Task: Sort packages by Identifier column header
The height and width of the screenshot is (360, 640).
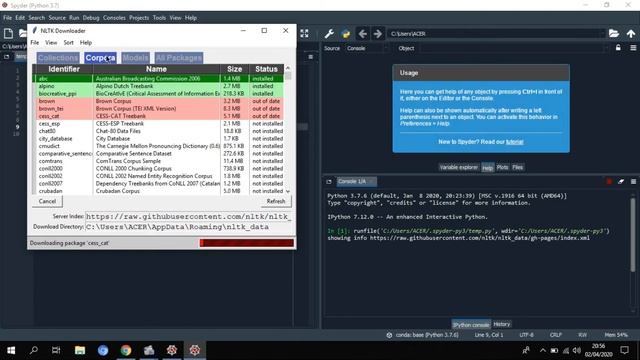Action: 64,69
